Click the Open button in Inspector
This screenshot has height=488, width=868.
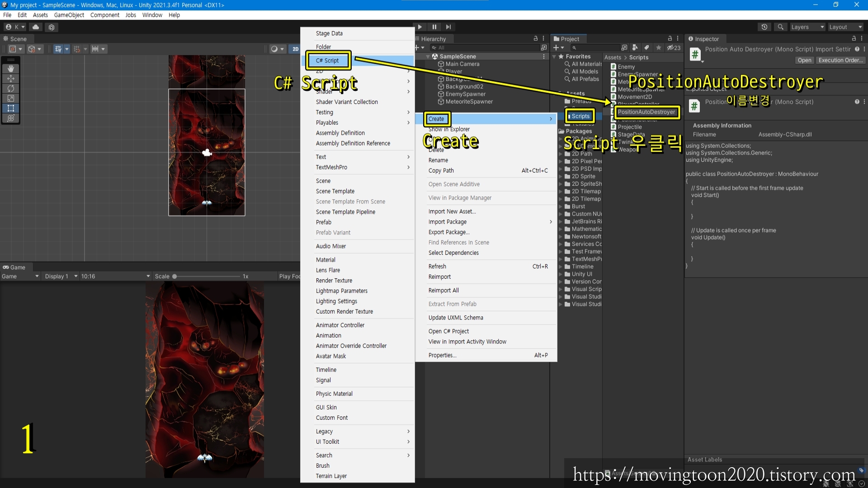(804, 60)
